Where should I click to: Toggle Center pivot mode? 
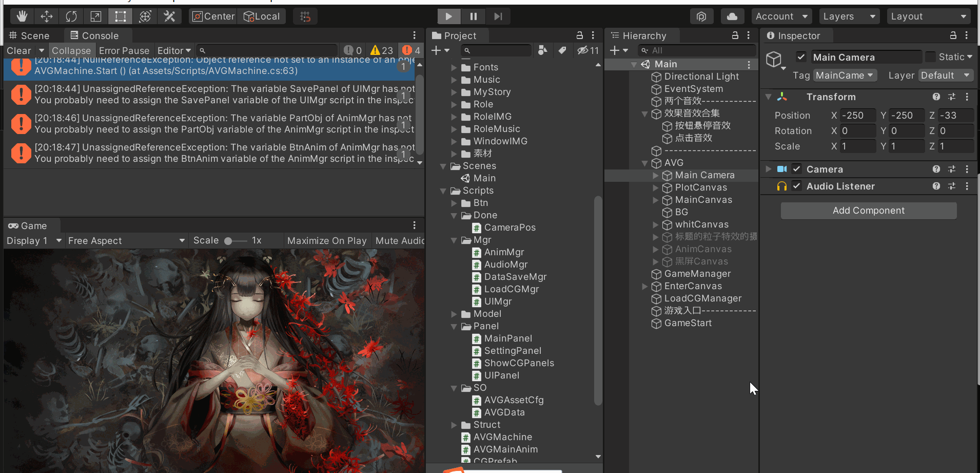(x=213, y=16)
